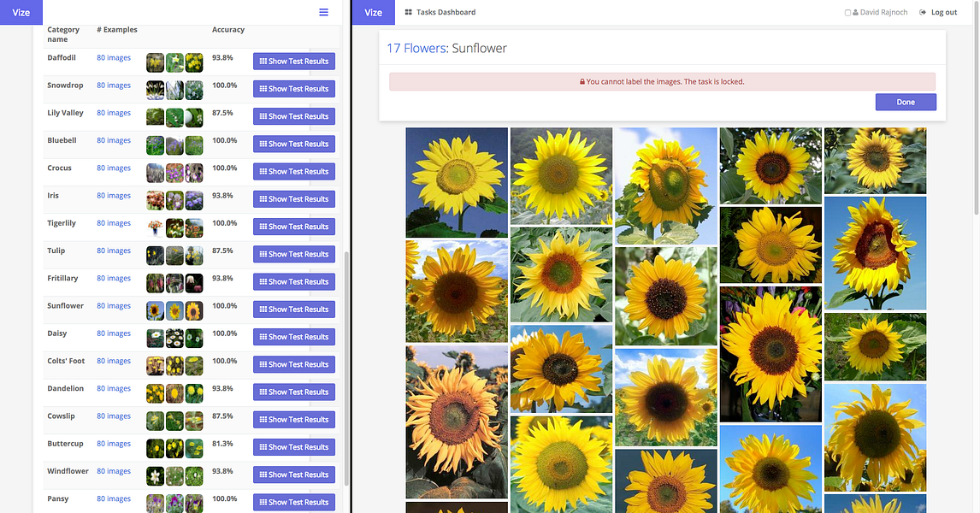Show Test Results for Bluebell

click(294, 144)
